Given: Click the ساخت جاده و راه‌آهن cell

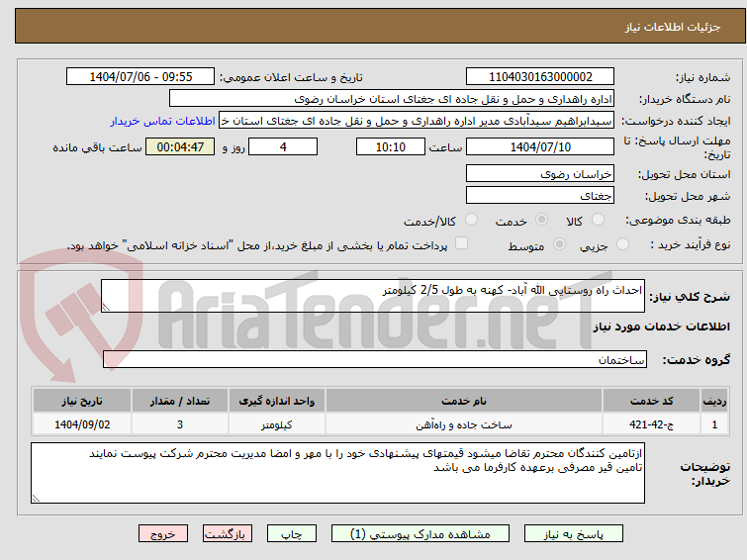Looking at the screenshot, I should [x=464, y=424].
